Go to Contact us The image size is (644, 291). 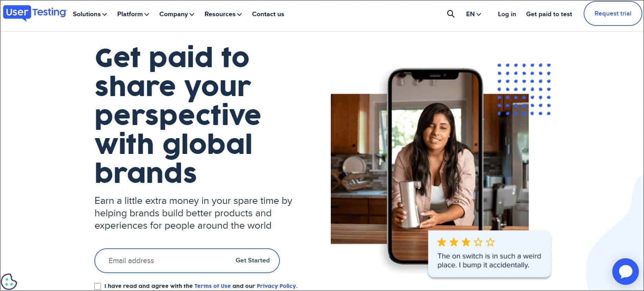coord(268,14)
